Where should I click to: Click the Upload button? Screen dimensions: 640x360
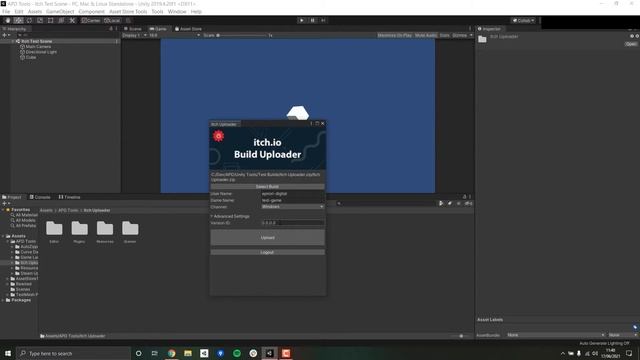267,238
